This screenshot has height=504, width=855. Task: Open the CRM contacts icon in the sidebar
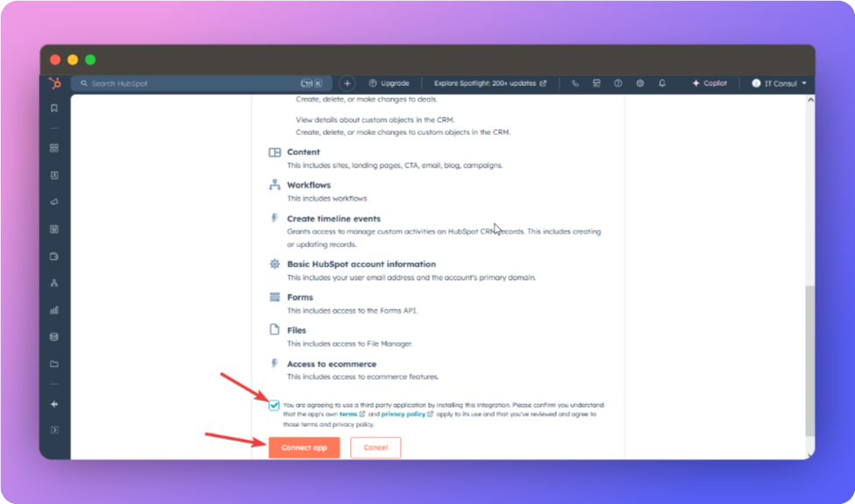(54, 175)
